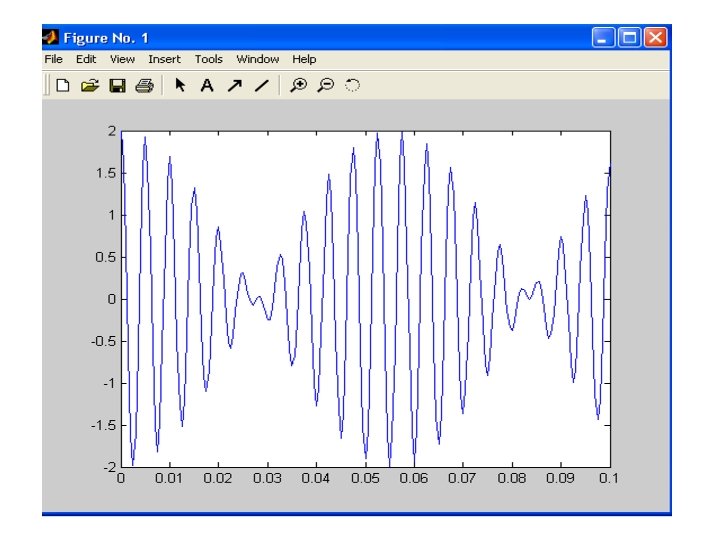Image resolution: width=720 pixels, height=540 pixels.
Task: Click the MATLAB logo in title bar
Action: 51,37
